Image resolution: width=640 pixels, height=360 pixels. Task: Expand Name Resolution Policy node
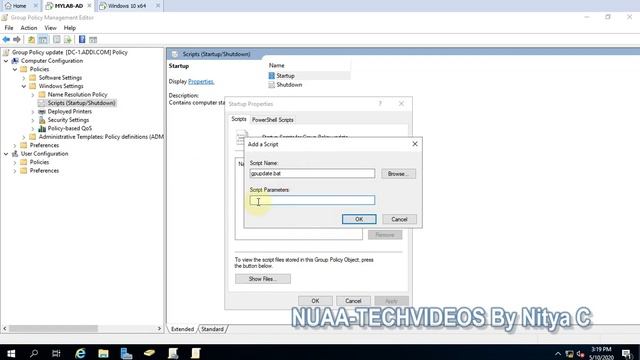click(x=33, y=95)
